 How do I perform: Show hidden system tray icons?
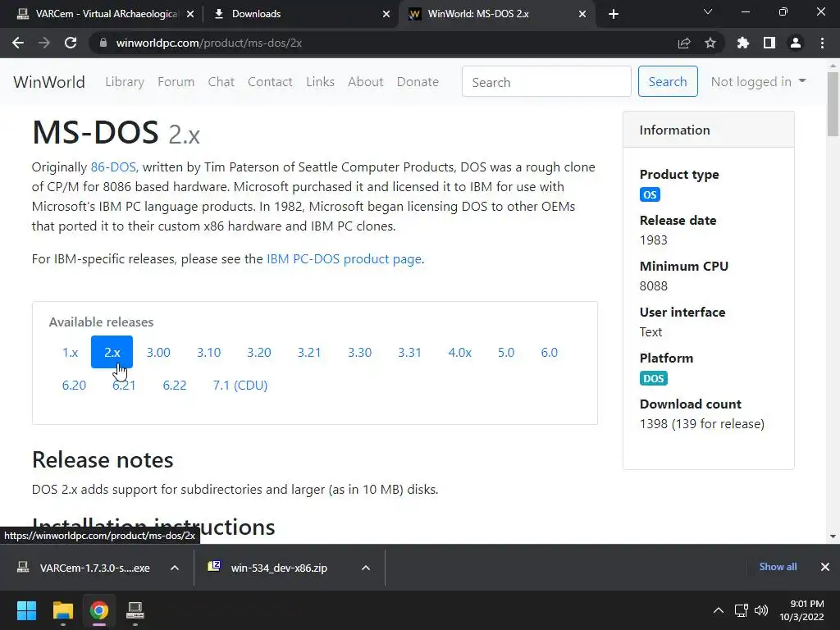pos(719,610)
